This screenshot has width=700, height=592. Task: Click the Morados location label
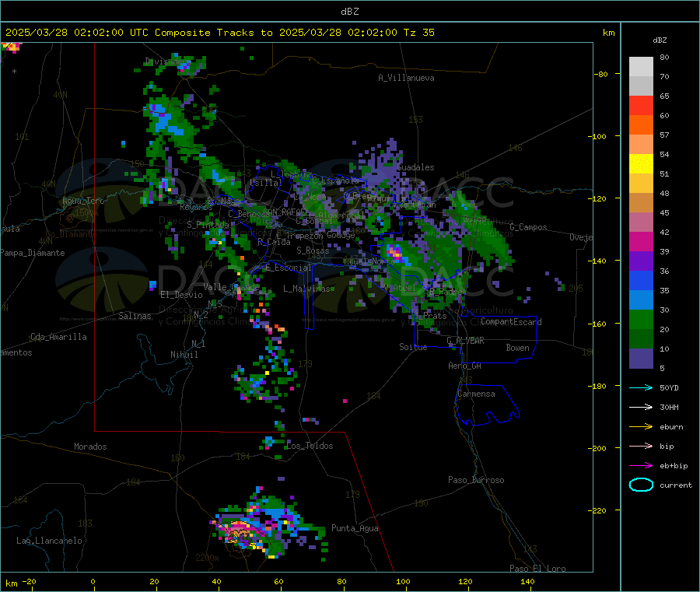(91, 447)
